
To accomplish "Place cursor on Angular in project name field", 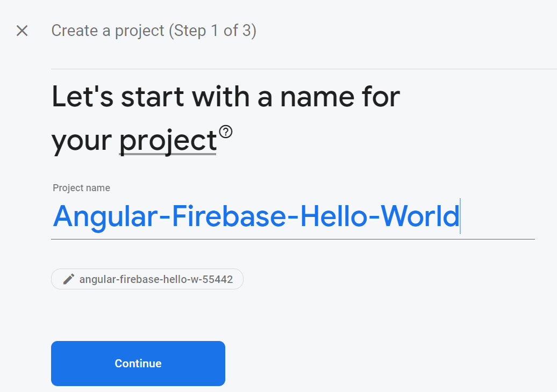I will 105,216.
